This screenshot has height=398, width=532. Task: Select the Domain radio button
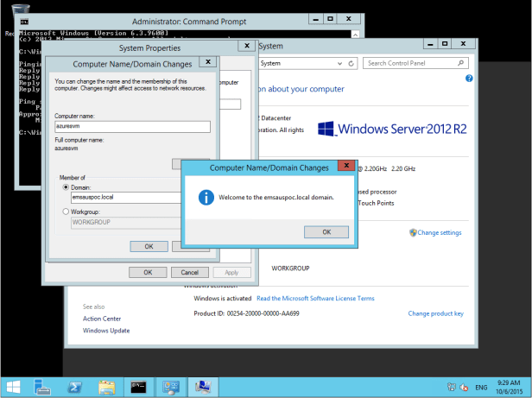65,186
